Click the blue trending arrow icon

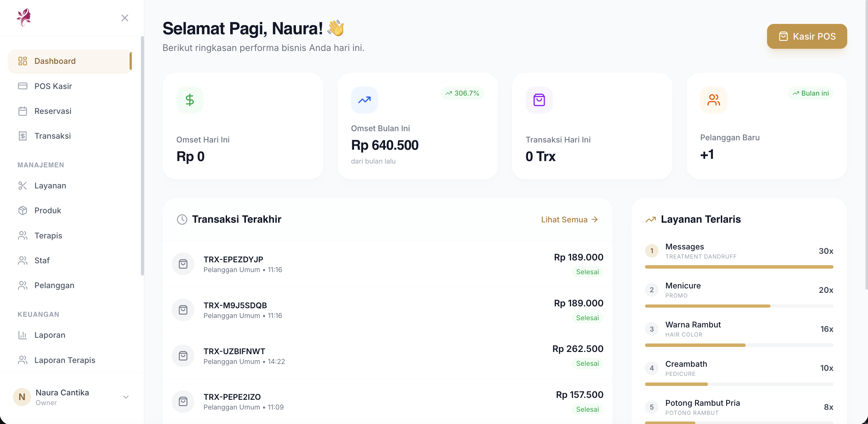click(x=364, y=100)
